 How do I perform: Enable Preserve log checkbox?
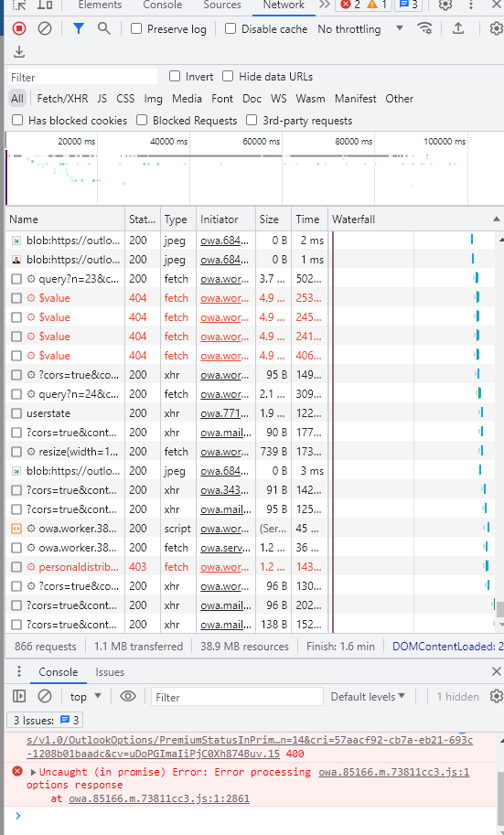(136, 28)
